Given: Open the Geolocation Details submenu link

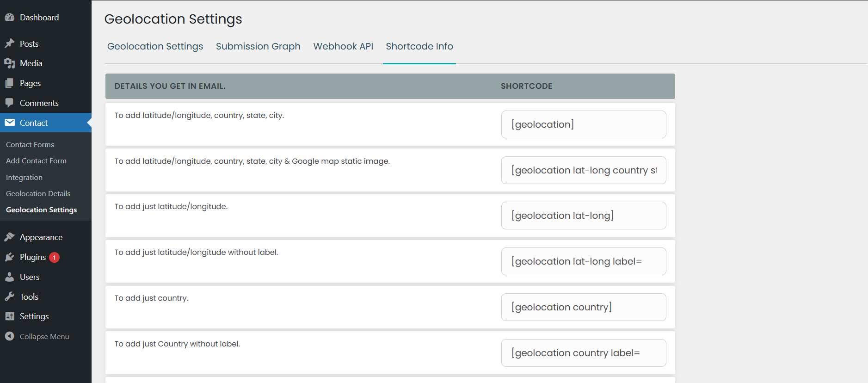Looking at the screenshot, I should (x=38, y=193).
